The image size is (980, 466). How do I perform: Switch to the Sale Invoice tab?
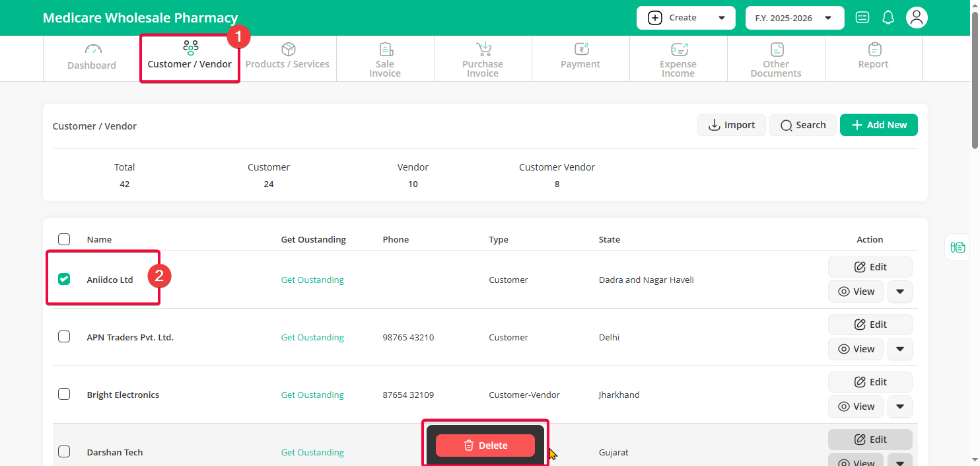[385, 59]
